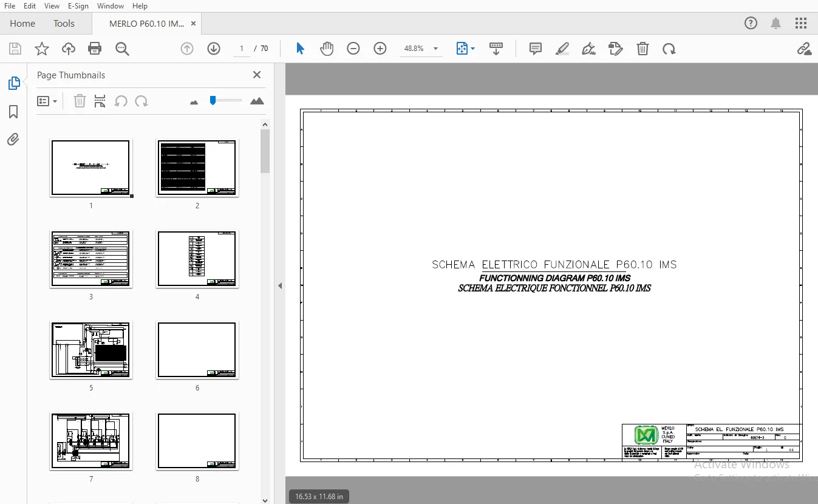Click the page number input field
Viewport: 818px width, 504px height.
(x=242, y=49)
